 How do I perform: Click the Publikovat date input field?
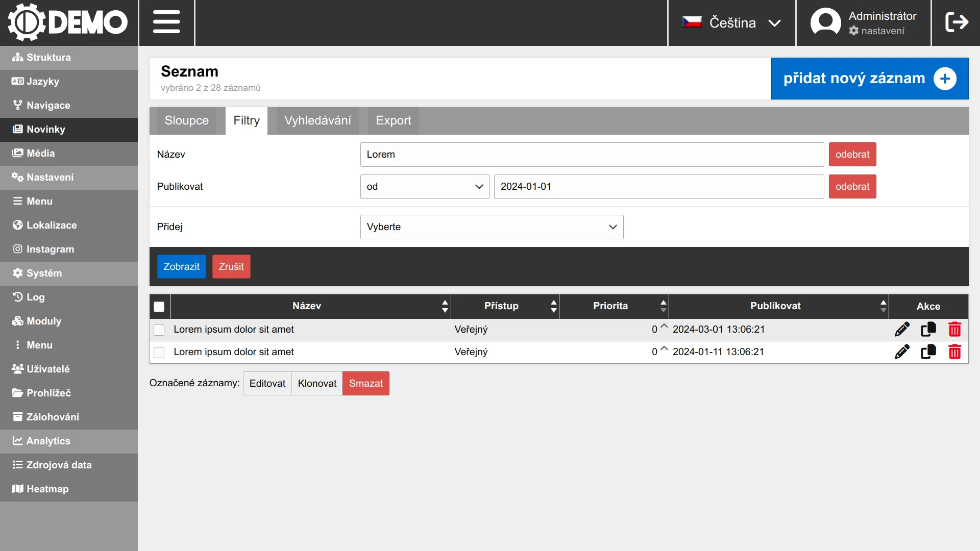click(x=658, y=187)
